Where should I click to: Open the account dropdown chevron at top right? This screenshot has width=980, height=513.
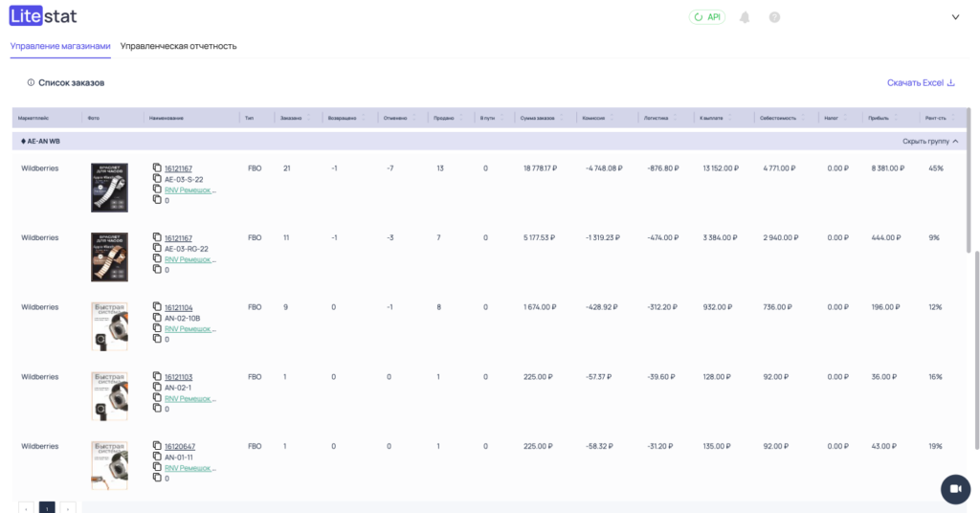tap(954, 17)
